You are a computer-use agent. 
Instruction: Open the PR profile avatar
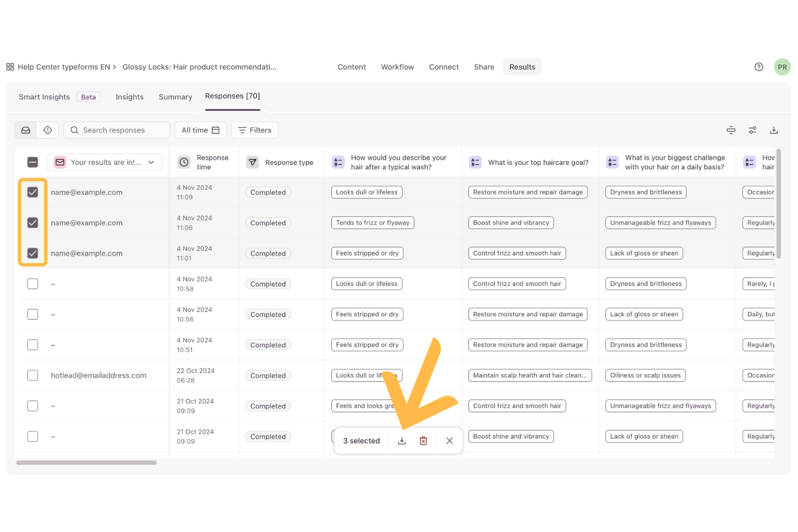pyautogui.click(x=782, y=67)
